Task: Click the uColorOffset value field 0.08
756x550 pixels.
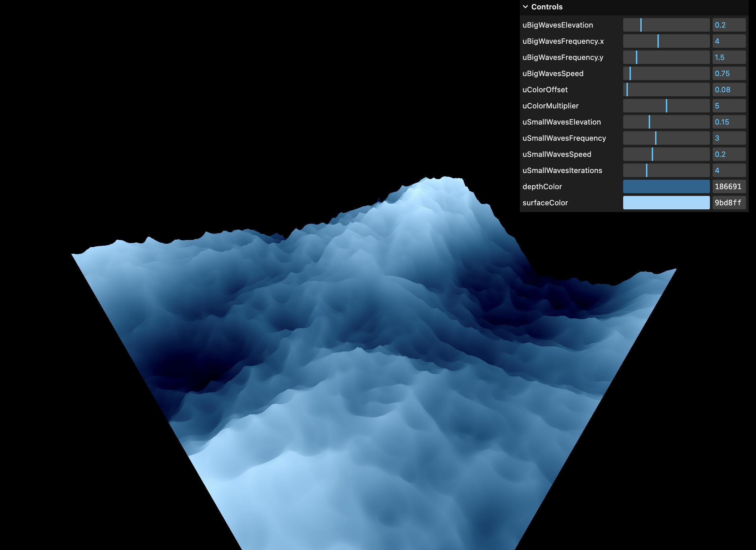Action: (x=728, y=90)
